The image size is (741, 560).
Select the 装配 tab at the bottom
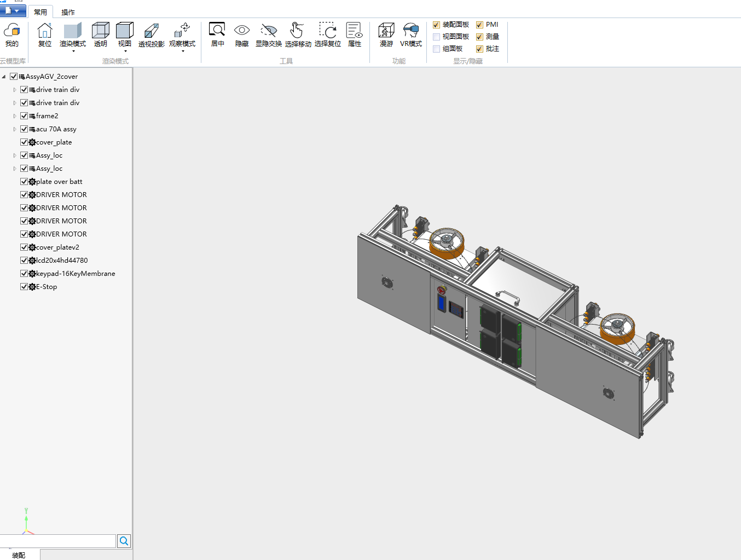coord(19,555)
